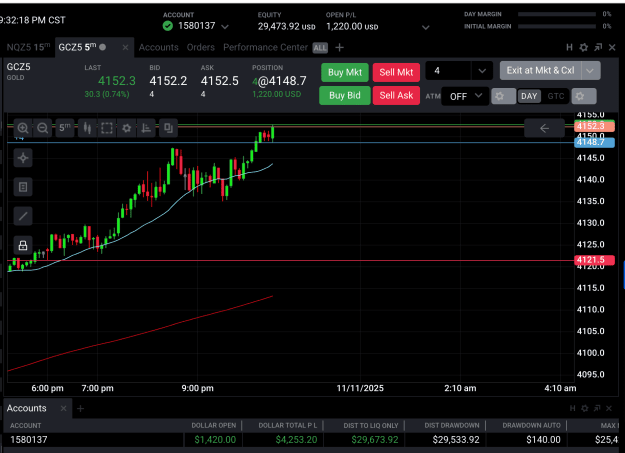The width and height of the screenshot is (625, 453).
Task: Click the ALL badge on Performance Center
Action: click(x=320, y=48)
